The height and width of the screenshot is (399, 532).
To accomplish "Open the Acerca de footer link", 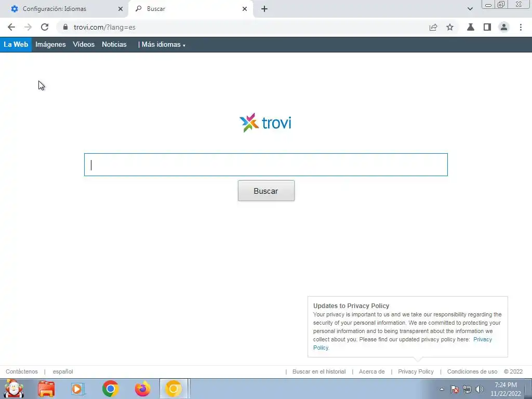I will pyautogui.click(x=372, y=371).
